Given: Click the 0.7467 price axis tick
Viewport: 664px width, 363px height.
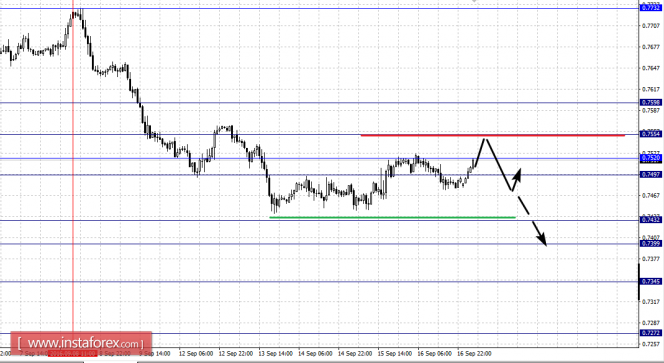Looking at the screenshot, I should coord(651,195).
